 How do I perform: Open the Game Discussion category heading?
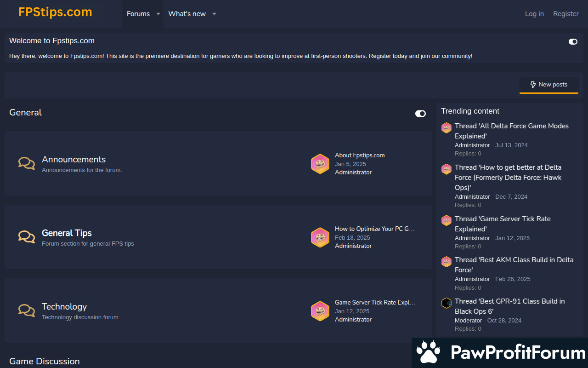pyautogui.click(x=45, y=362)
